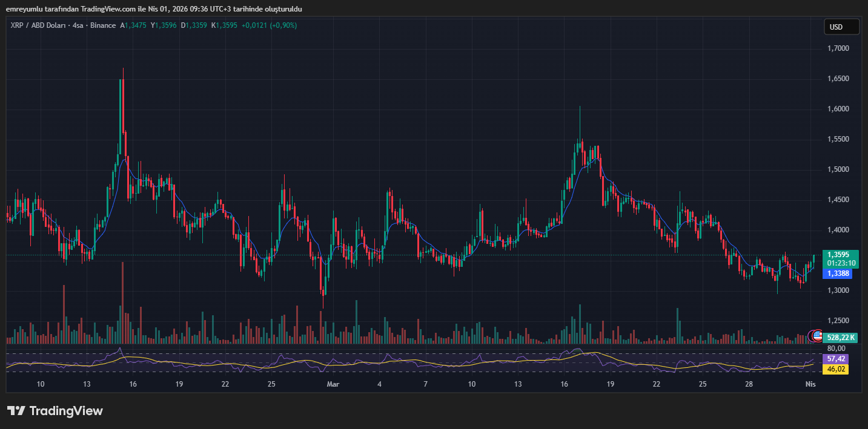Expand the Mar month label on time axis
Image resolution: width=868 pixels, height=429 pixels.
coord(332,384)
